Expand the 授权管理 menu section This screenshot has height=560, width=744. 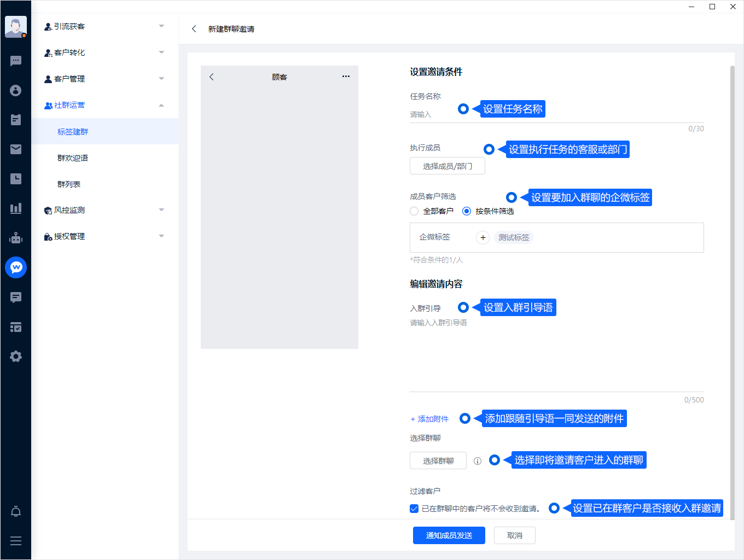[x=105, y=236]
